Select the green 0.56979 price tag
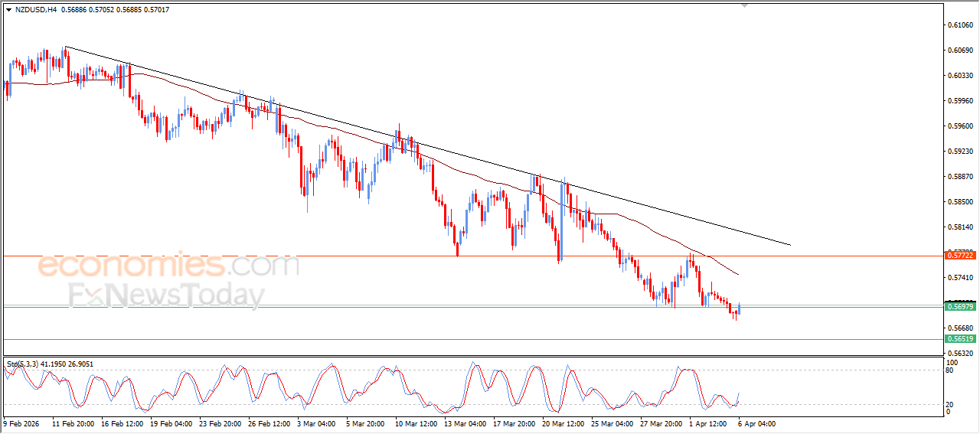 [x=959, y=306]
